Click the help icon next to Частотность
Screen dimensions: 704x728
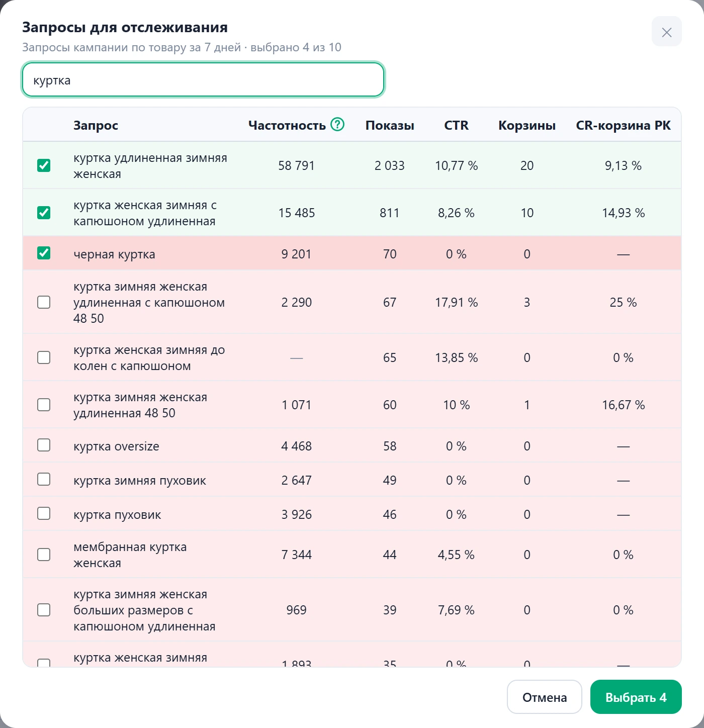click(x=337, y=124)
